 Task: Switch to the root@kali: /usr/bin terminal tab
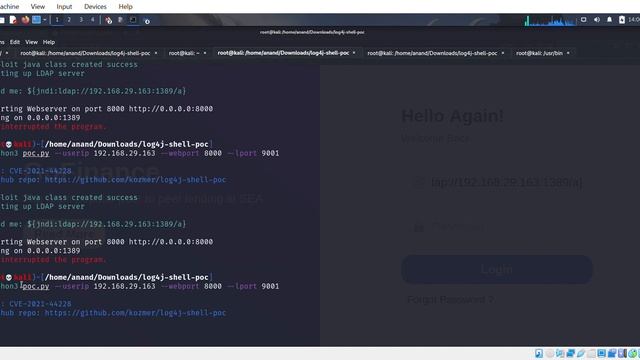pos(539,53)
